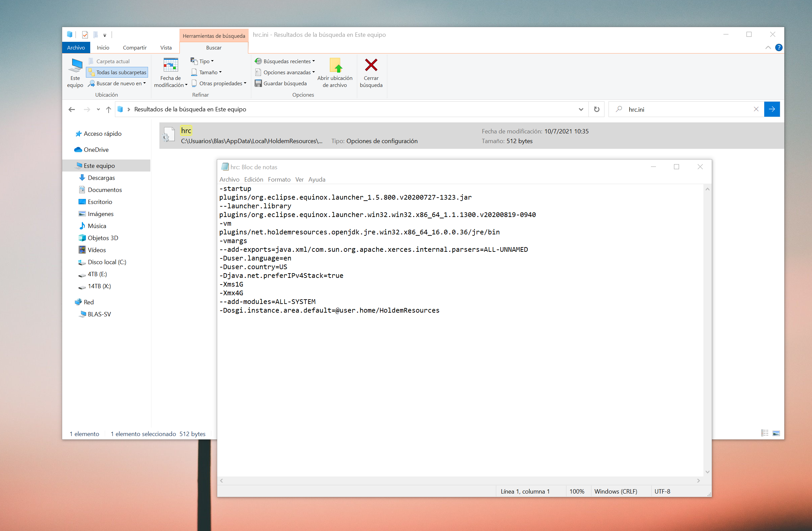Click the help question mark icon
Viewport: 812px width, 531px height.
[778, 47]
